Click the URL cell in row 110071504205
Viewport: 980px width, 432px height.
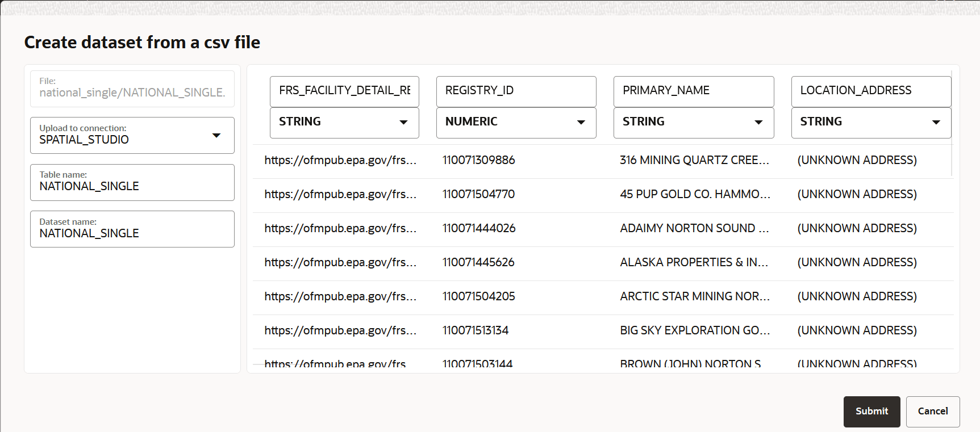point(340,296)
